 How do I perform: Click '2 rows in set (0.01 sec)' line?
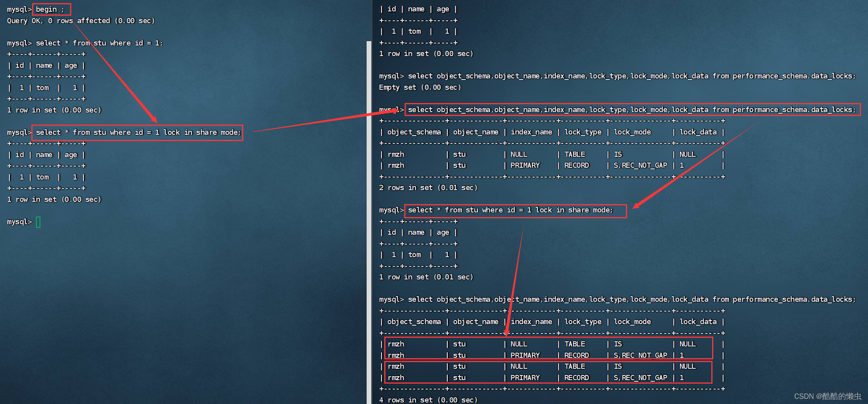(x=428, y=188)
